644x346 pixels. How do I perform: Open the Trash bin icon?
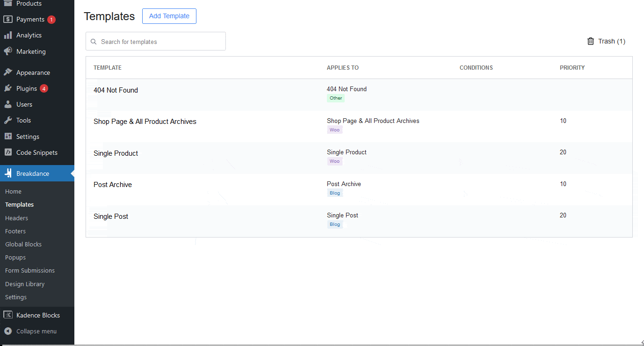591,41
